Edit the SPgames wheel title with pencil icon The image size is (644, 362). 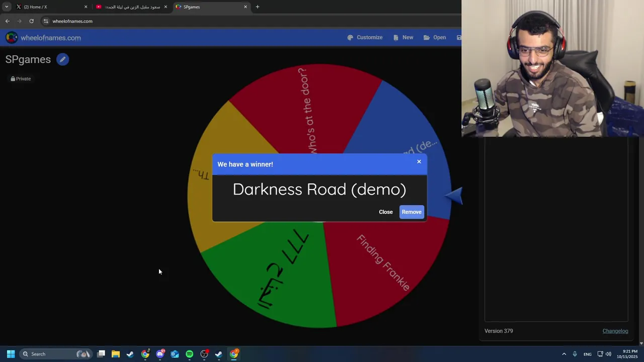[62, 59]
